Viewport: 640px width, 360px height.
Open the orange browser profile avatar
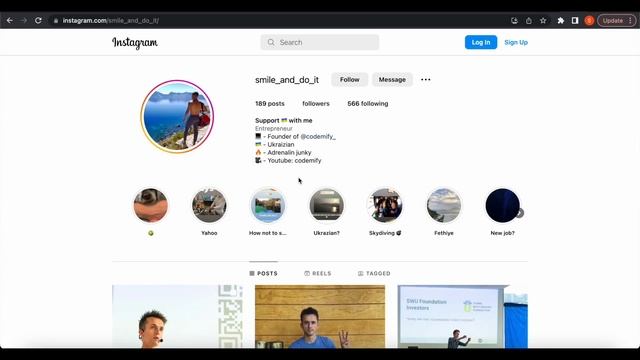click(589, 20)
